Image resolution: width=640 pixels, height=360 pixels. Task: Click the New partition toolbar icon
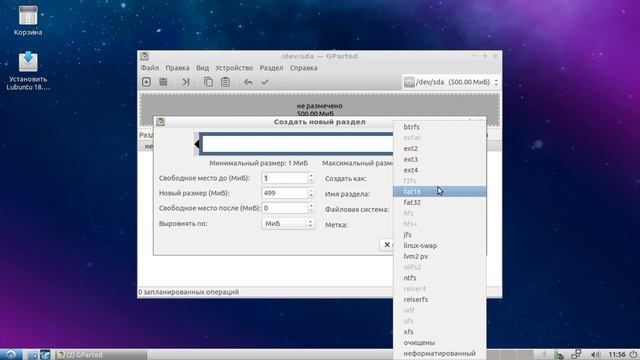pos(146,82)
